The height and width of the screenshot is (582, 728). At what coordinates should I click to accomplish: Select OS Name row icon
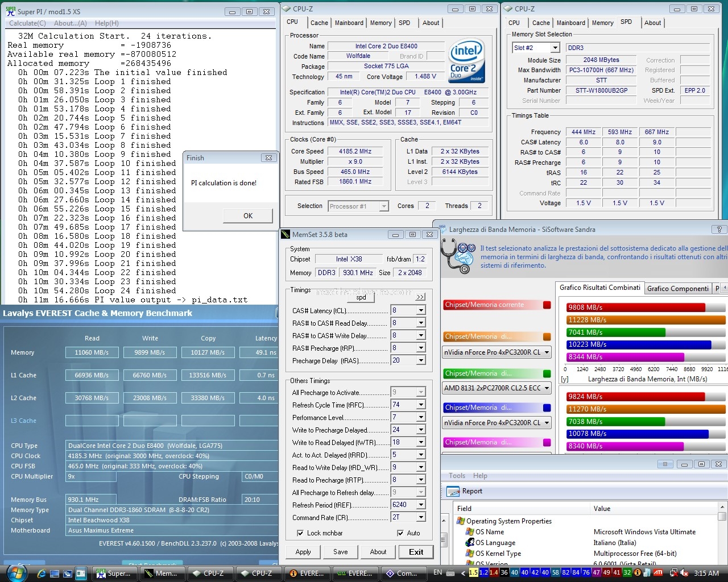point(470,532)
